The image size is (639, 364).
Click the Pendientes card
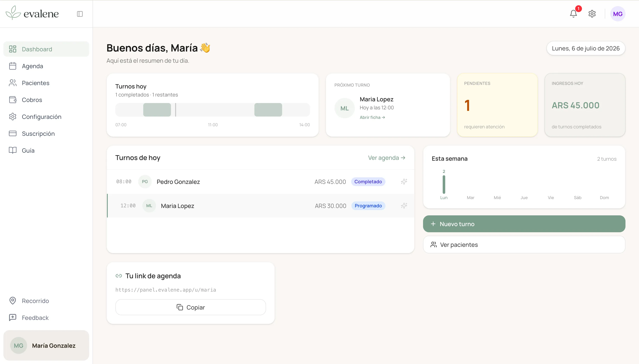497,105
